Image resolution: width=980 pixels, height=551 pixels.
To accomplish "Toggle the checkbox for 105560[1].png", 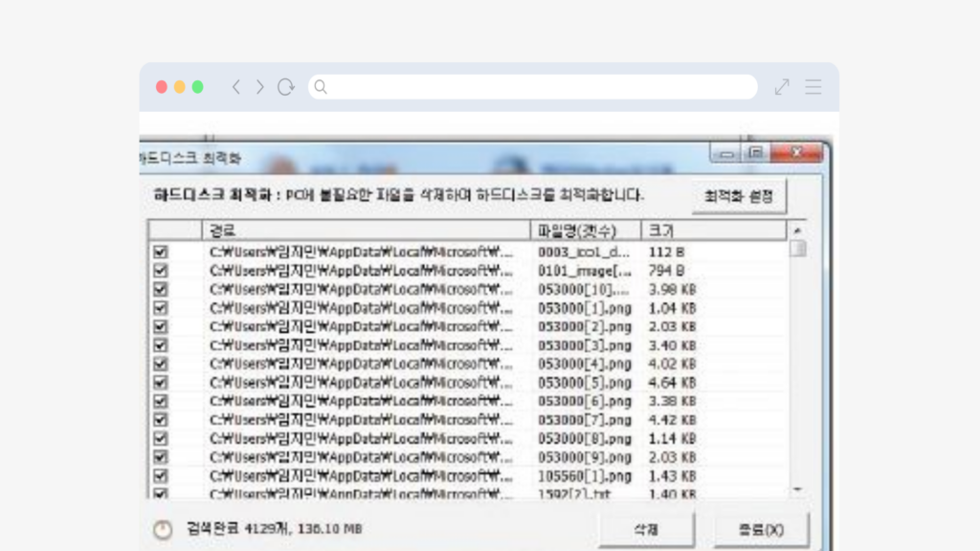I will [x=161, y=475].
